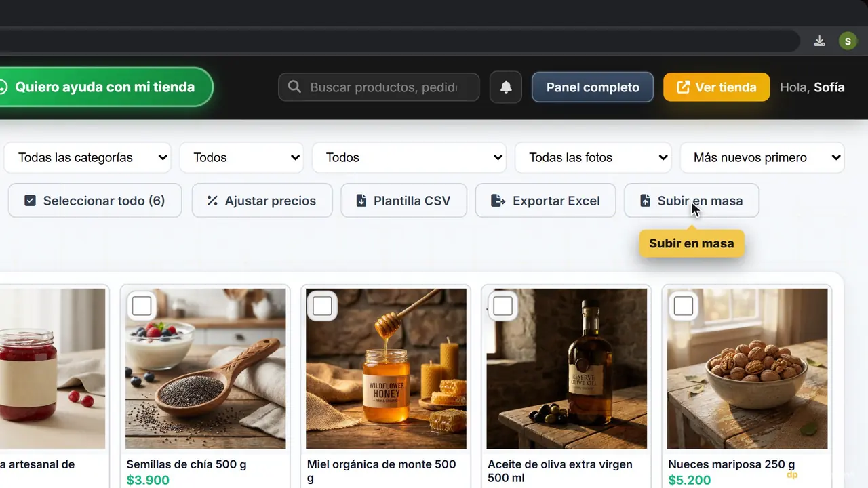Click the percent icon on Ajustar precios
The image size is (868, 488).
[x=212, y=201]
